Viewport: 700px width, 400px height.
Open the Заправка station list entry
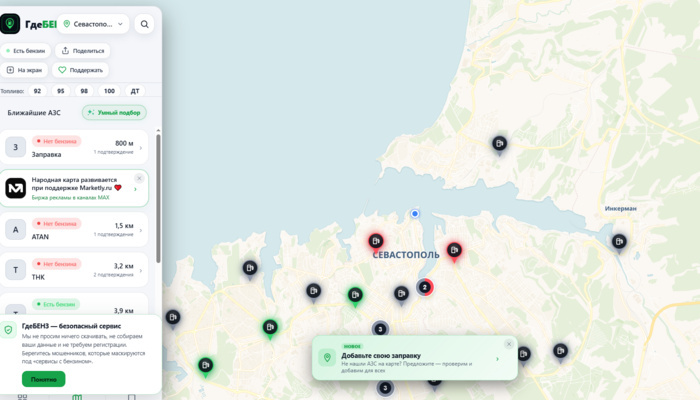click(x=74, y=147)
